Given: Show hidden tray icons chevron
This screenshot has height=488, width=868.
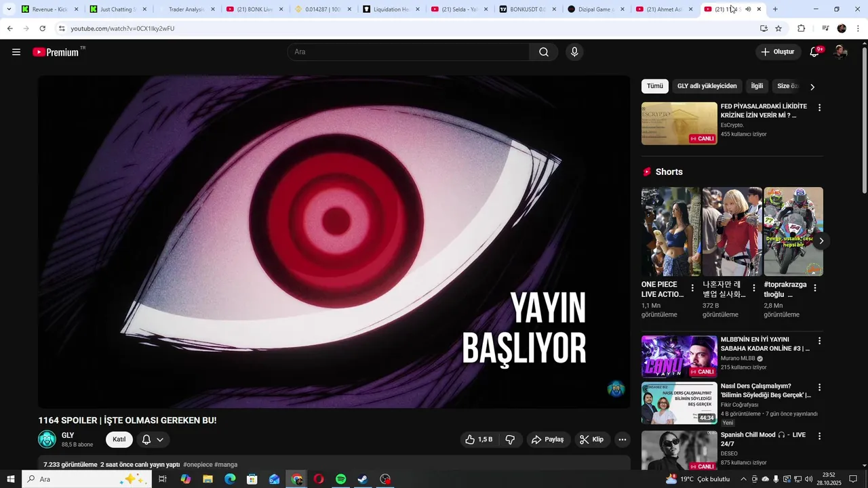Looking at the screenshot, I should (x=743, y=479).
